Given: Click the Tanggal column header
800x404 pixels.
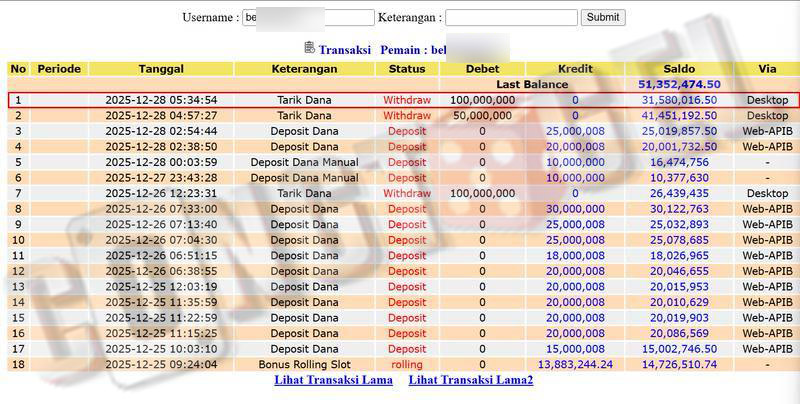Looking at the screenshot, I should [x=161, y=69].
